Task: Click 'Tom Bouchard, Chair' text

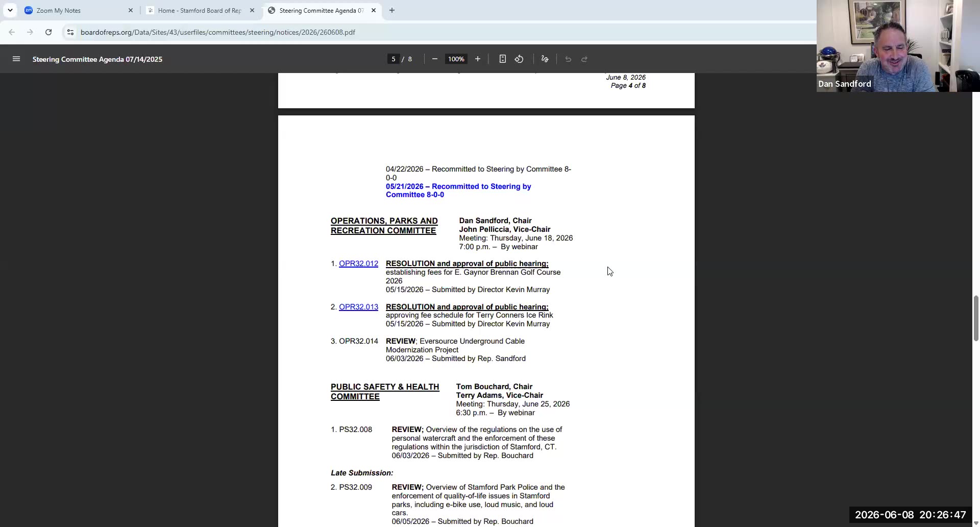Action: (494, 387)
